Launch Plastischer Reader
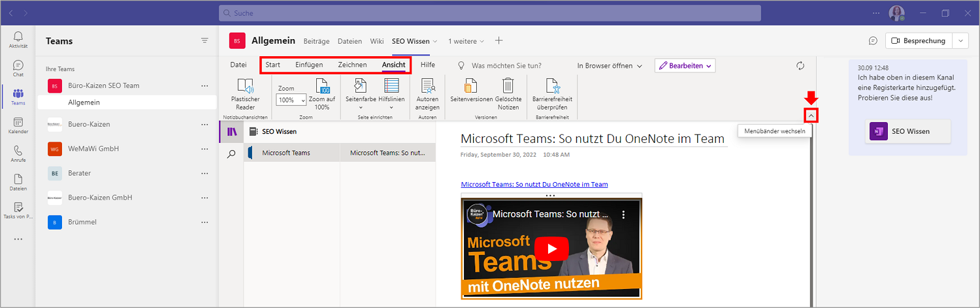The height and width of the screenshot is (308, 980). tap(246, 95)
